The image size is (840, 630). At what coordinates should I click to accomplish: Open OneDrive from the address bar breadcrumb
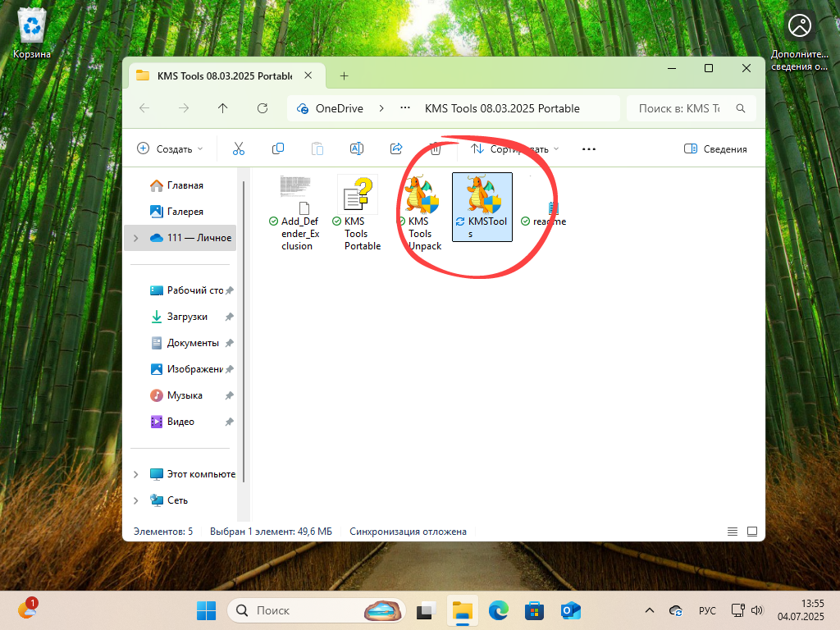(339, 107)
